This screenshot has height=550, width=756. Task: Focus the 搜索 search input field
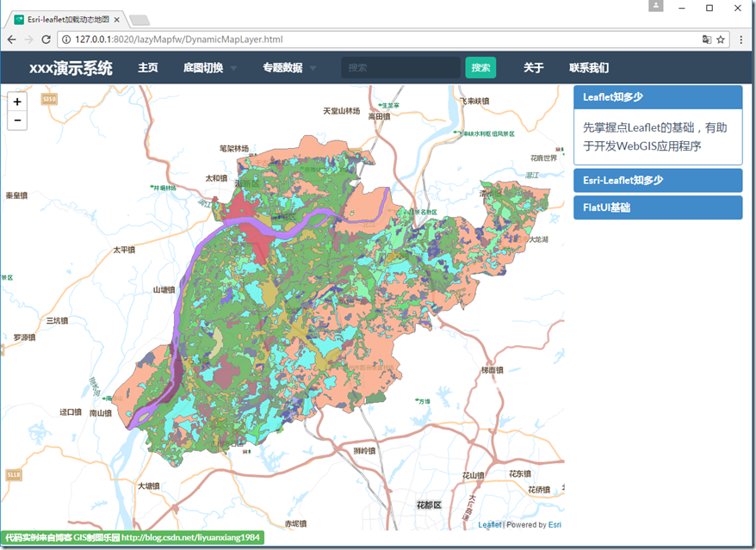tap(400, 67)
